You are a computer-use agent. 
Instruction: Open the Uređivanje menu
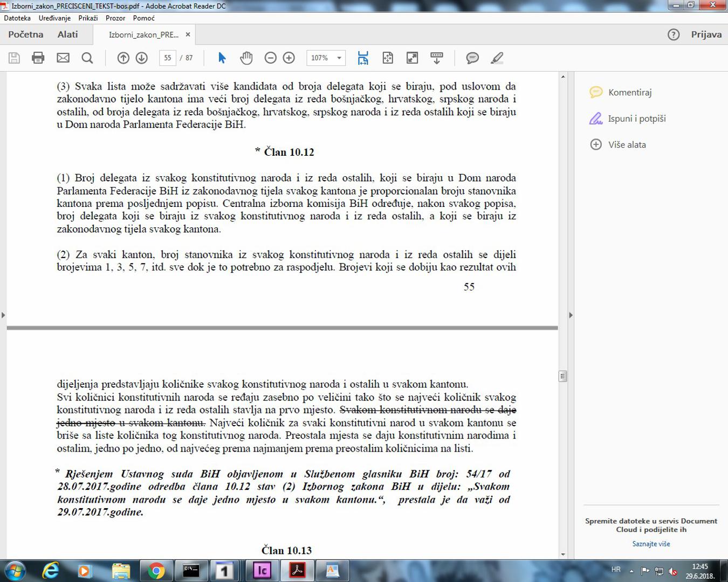54,18
